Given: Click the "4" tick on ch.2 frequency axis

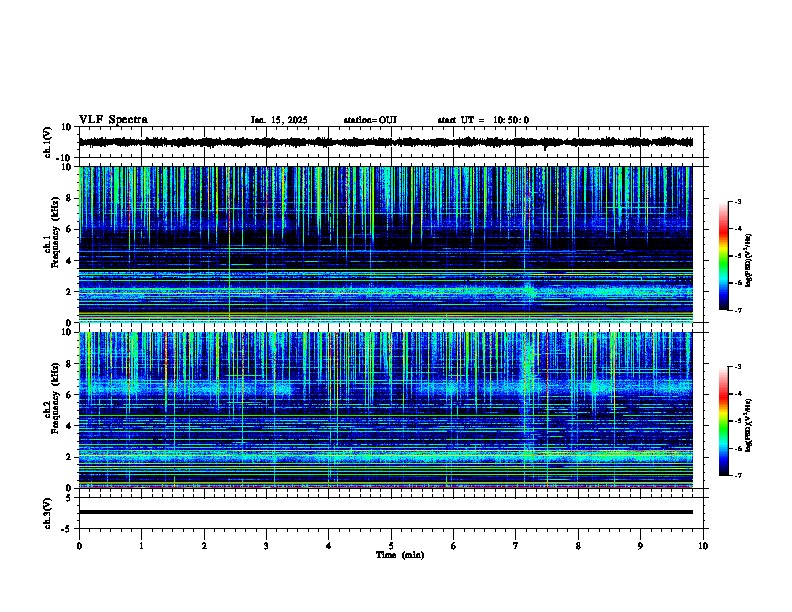Looking at the screenshot, I should click(69, 426).
